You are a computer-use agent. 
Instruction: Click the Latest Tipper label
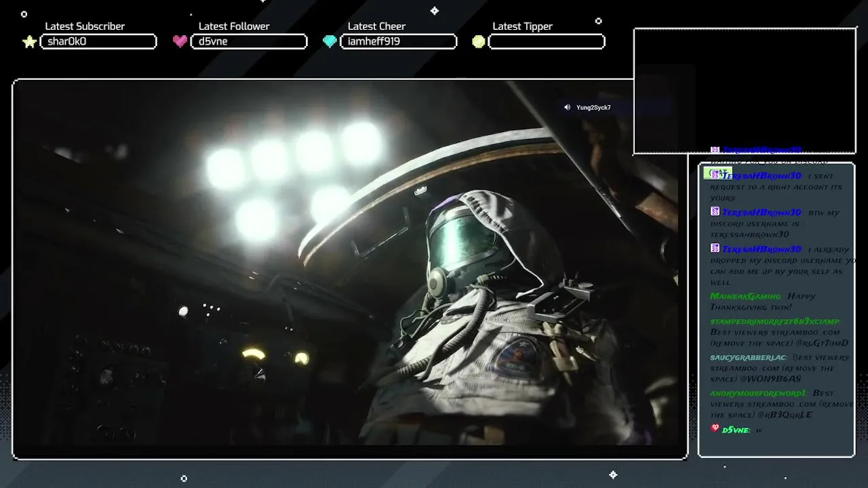click(x=522, y=26)
